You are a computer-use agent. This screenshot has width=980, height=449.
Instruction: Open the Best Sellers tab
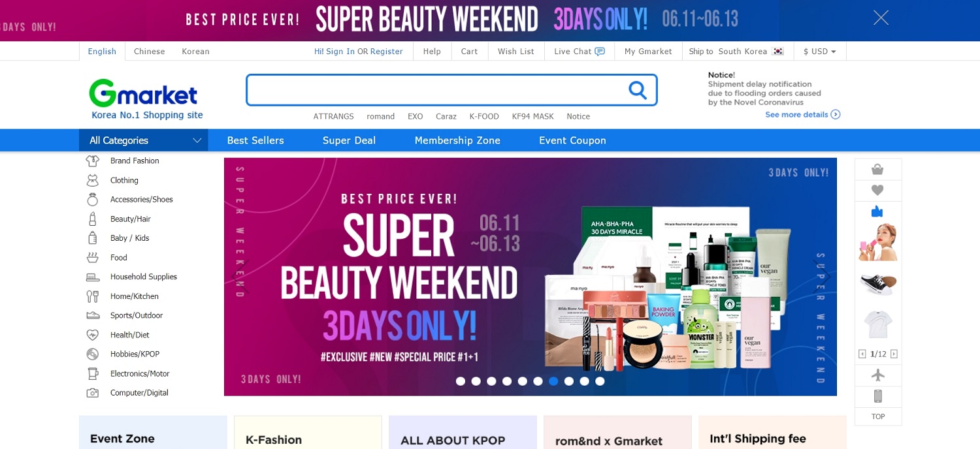[255, 140]
